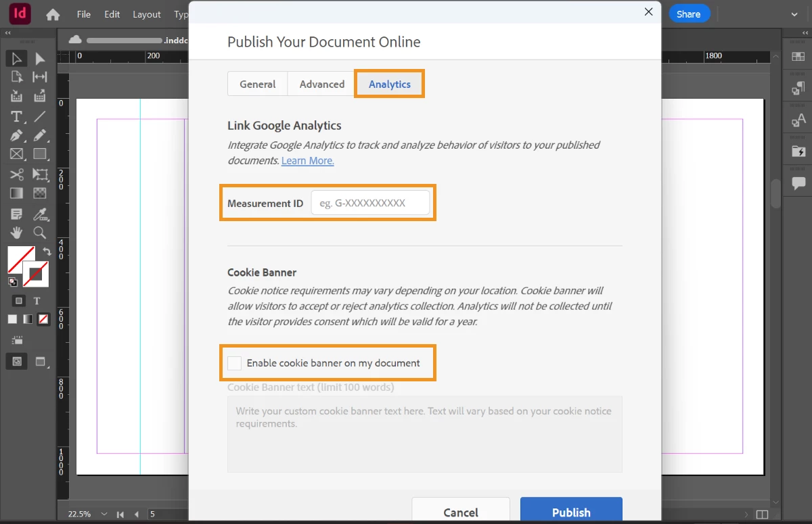Screen dimensions: 812x524
Task: Reset default fill and stroke
Action: [x=12, y=281]
